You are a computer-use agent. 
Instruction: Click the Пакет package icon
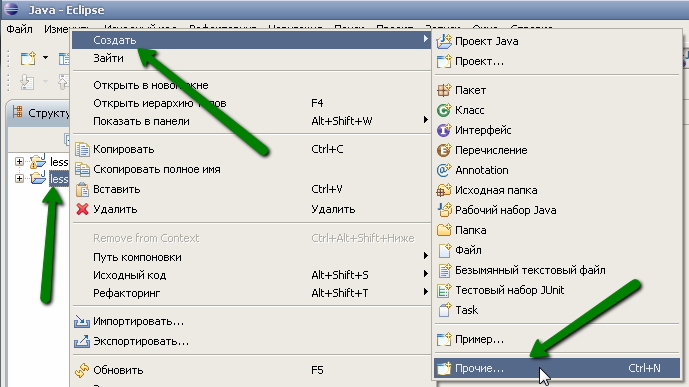pyautogui.click(x=444, y=90)
